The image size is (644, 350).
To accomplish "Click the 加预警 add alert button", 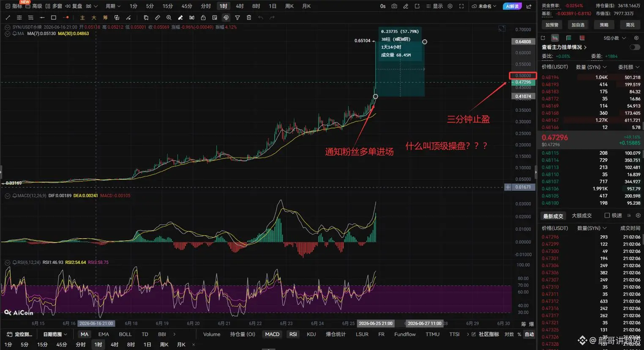I will coord(552,25).
